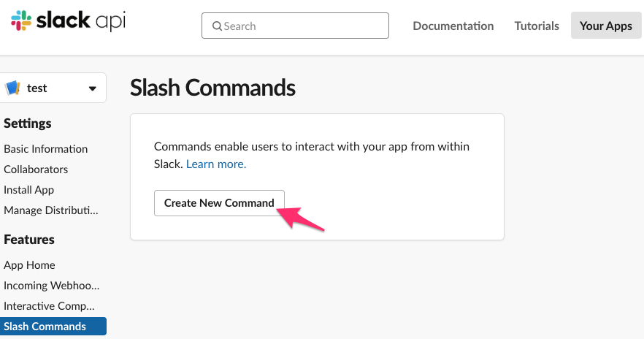Open Your Apps button

606,26
